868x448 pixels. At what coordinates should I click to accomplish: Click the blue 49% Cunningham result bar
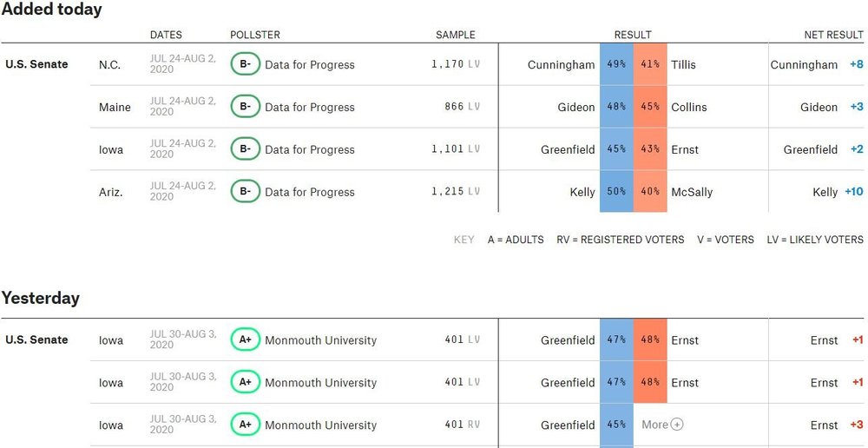click(x=616, y=64)
